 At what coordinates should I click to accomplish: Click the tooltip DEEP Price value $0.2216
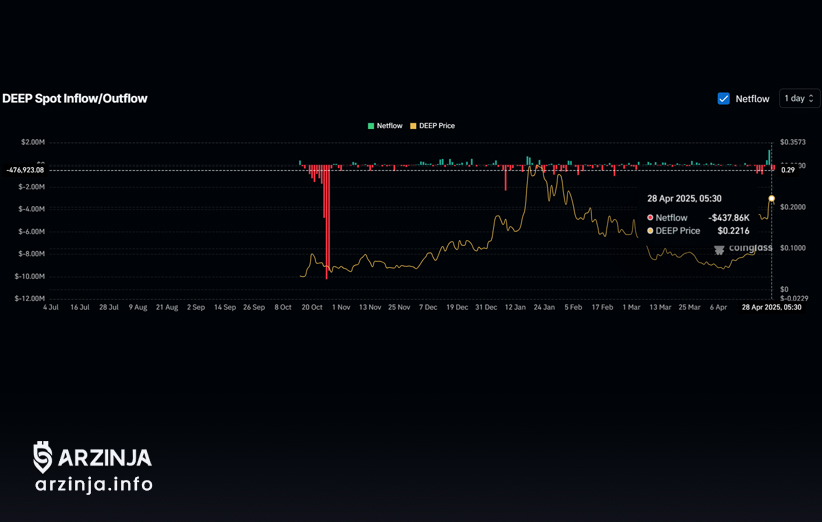(x=733, y=231)
